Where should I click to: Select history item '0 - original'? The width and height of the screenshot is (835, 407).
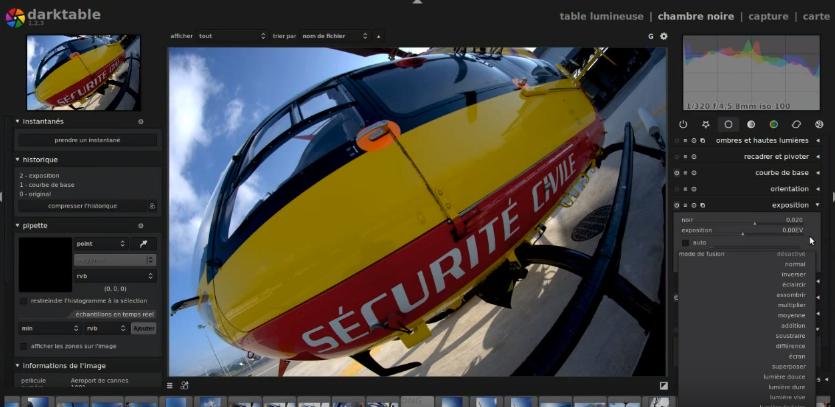tap(35, 194)
